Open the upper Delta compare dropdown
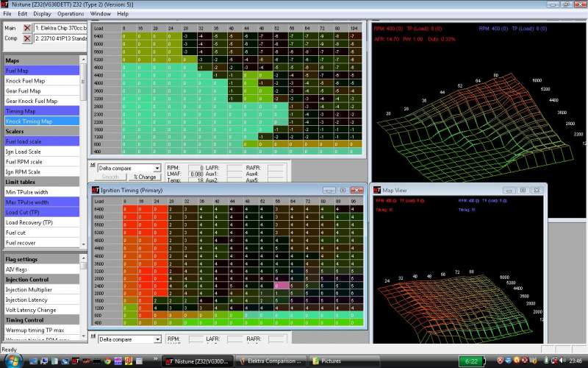588x368 pixels. [156, 169]
